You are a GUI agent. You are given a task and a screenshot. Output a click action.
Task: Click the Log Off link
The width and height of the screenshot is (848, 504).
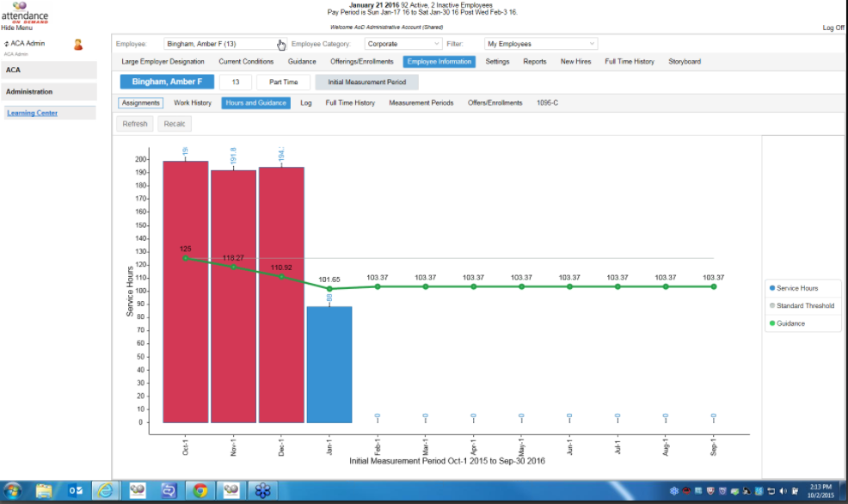(x=832, y=27)
